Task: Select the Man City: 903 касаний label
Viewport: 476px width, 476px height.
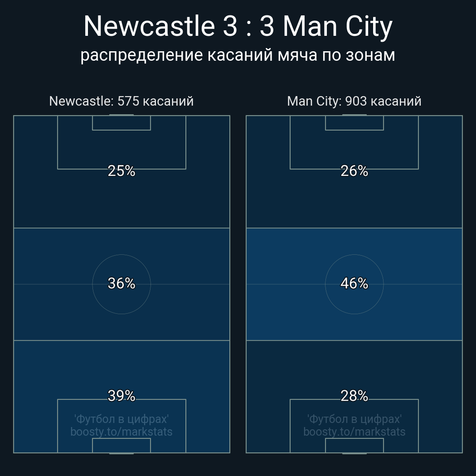Action: click(x=354, y=101)
